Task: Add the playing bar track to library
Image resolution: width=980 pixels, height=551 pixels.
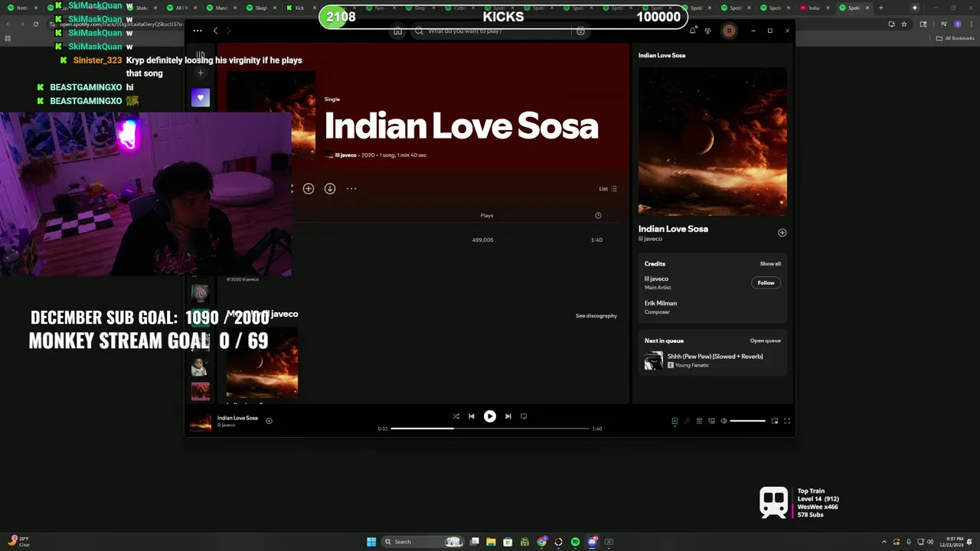Action: coord(269,420)
